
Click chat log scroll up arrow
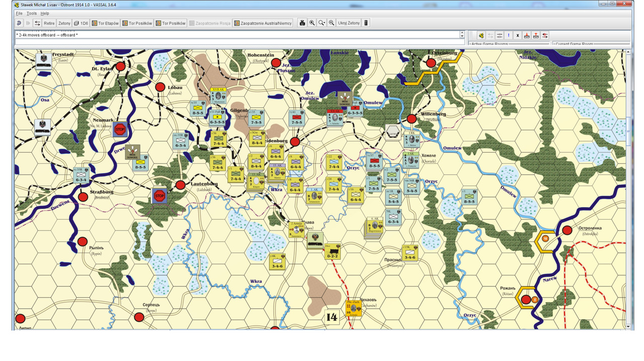tap(462, 33)
